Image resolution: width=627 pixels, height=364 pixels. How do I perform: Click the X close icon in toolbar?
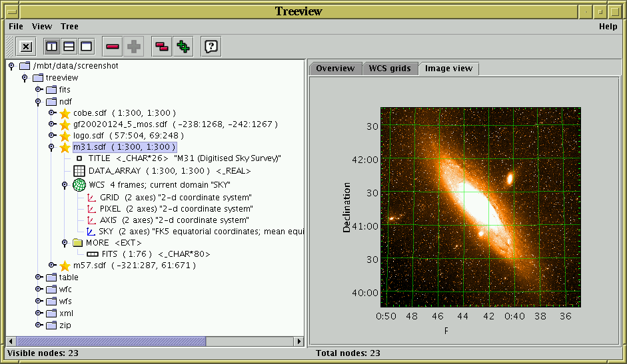[26, 47]
